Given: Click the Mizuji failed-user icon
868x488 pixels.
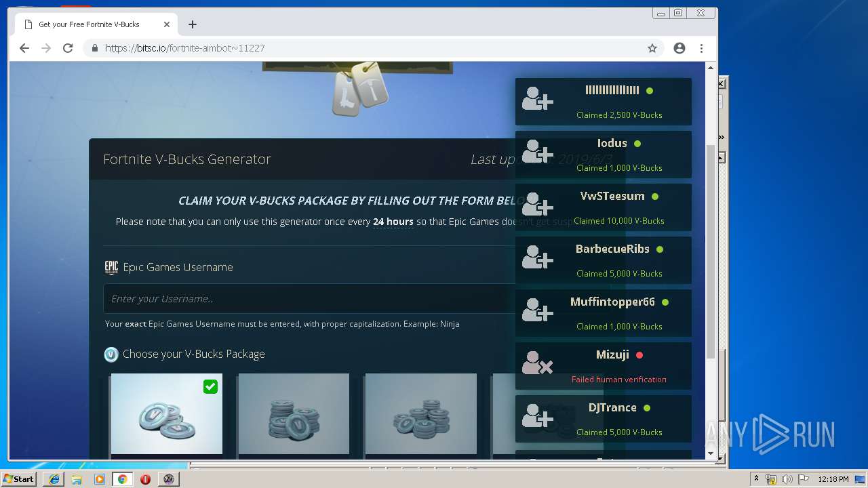Looking at the screenshot, I should [537, 363].
